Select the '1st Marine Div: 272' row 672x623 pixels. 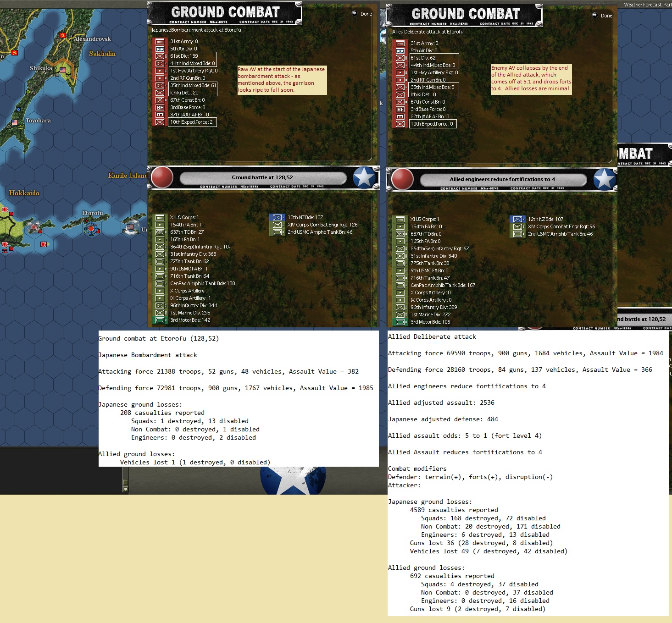(x=430, y=315)
